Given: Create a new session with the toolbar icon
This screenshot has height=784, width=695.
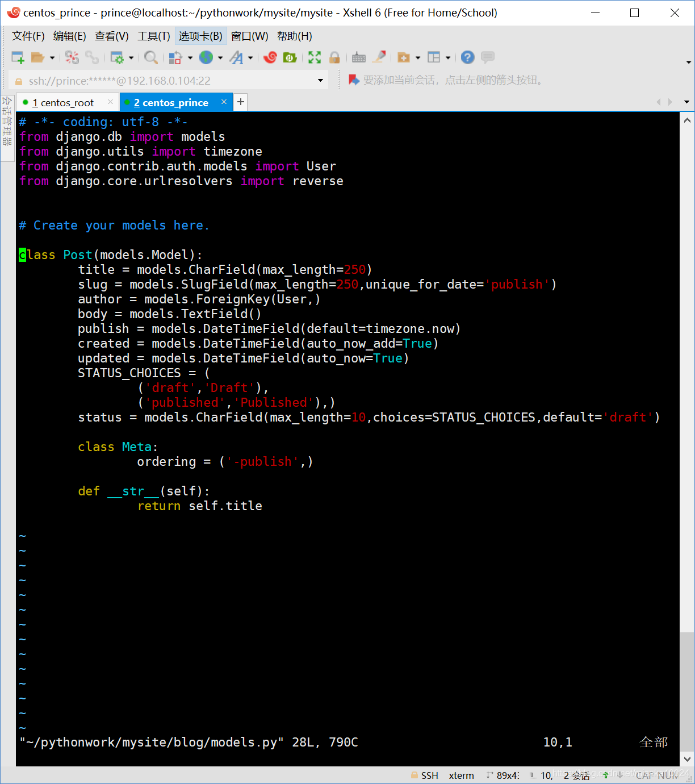Looking at the screenshot, I should (x=18, y=57).
